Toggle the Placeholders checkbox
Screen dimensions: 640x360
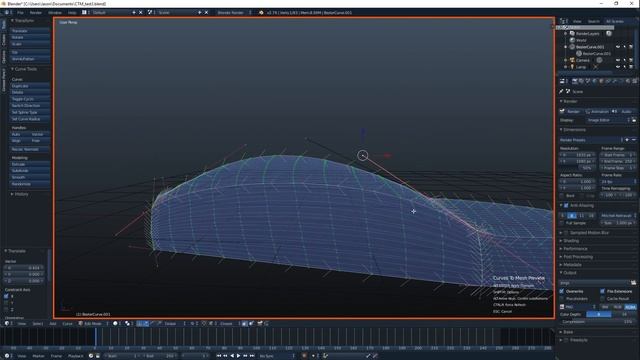(562, 298)
